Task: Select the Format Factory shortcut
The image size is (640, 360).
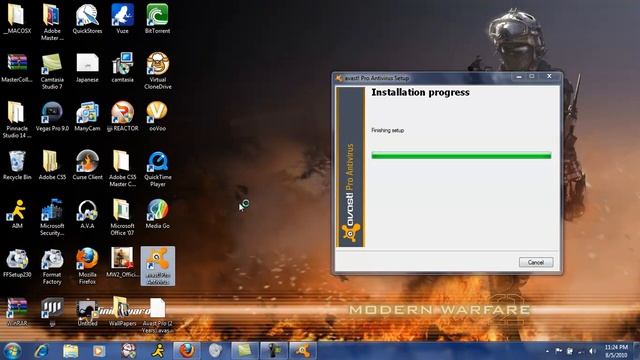Action: pyautogui.click(x=52, y=266)
